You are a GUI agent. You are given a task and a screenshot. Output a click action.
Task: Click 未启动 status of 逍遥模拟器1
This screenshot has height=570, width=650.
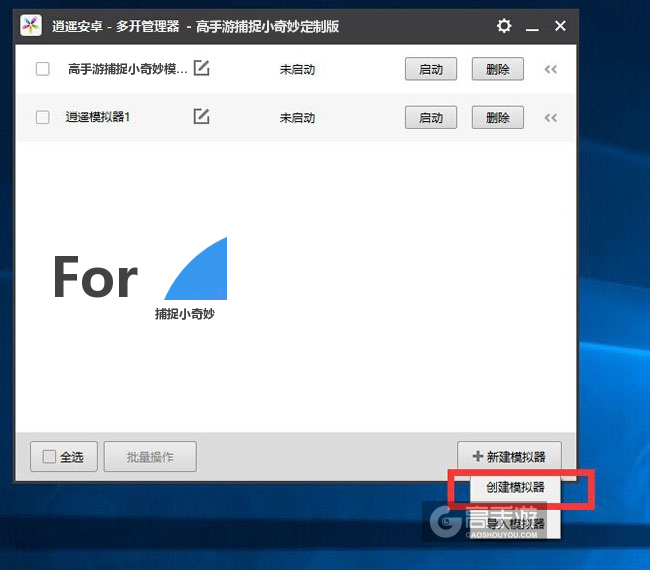pos(297,118)
